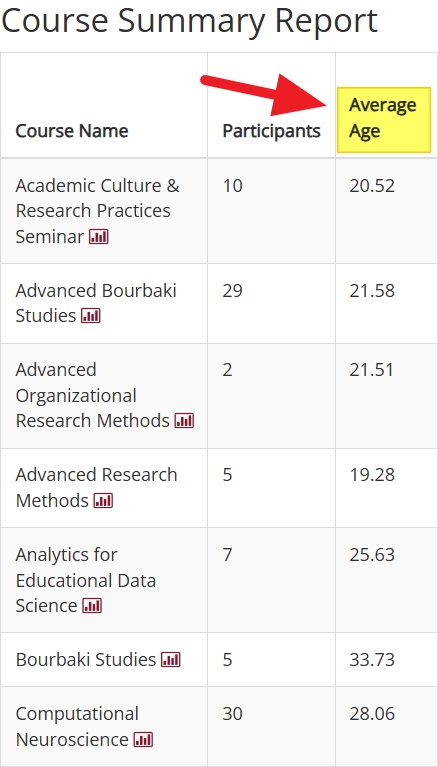Click the Advanced Research Methods course name
Screen dimensions: 438x767
coord(96,488)
